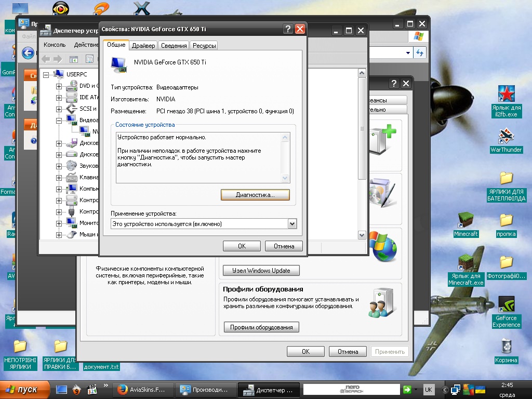Click the USERPC computer icon
The height and width of the screenshot is (399, 532).
click(59, 74)
